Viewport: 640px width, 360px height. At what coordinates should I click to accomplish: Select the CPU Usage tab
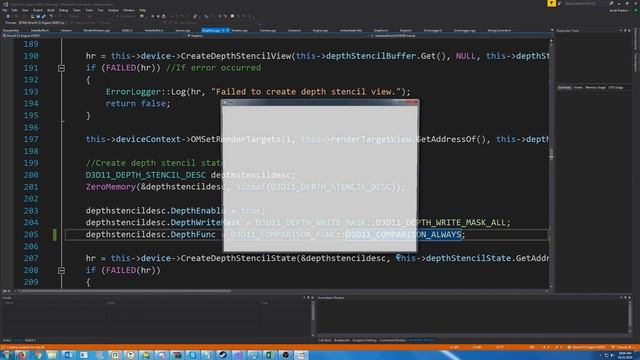pos(616,88)
